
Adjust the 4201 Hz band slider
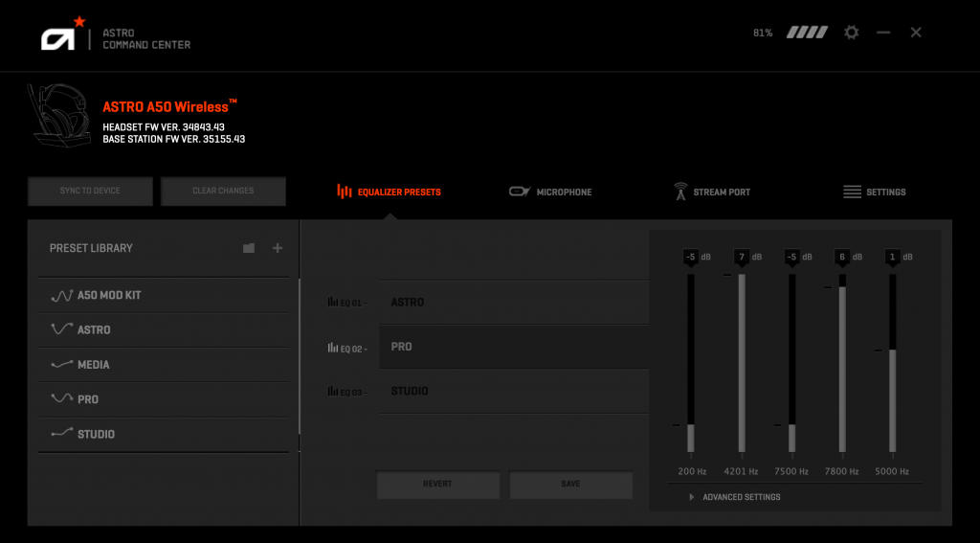pyautogui.click(x=742, y=363)
